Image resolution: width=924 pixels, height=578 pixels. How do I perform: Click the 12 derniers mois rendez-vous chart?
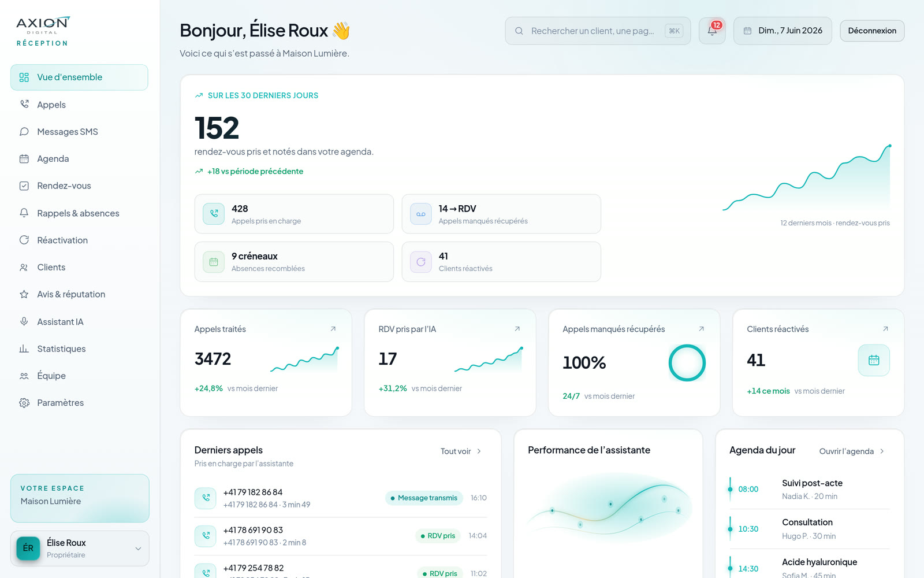point(806,178)
